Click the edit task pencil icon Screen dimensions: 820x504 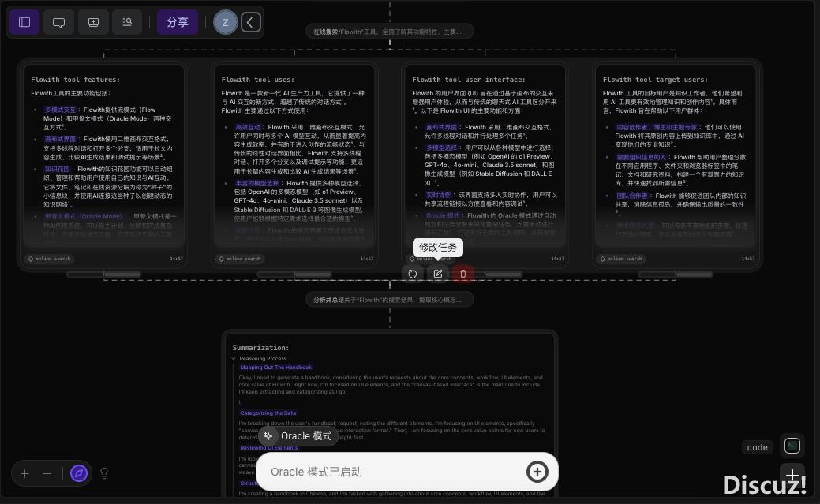point(438,274)
